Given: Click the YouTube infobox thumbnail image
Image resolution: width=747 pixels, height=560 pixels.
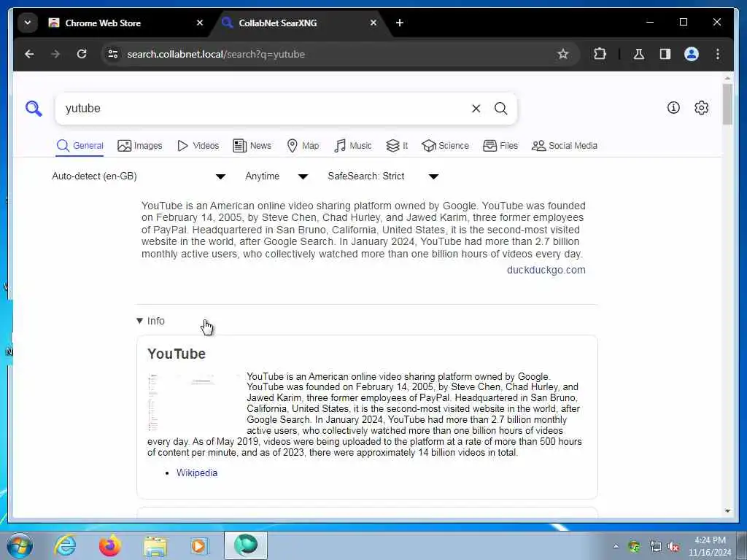Looking at the screenshot, I should coord(194,402).
